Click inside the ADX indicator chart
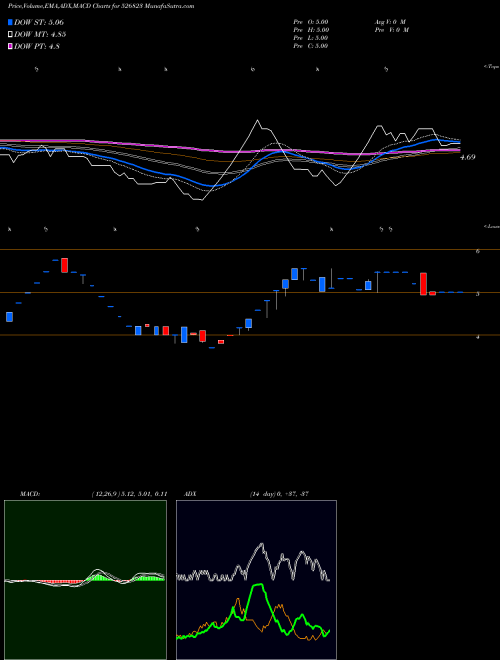Image resolution: width=500 pixels, height=660 pixels. coord(256,580)
